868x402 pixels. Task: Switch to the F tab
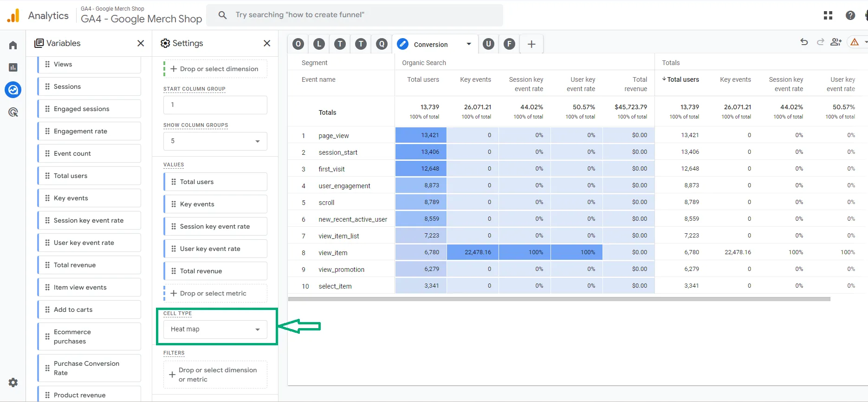coord(509,44)
